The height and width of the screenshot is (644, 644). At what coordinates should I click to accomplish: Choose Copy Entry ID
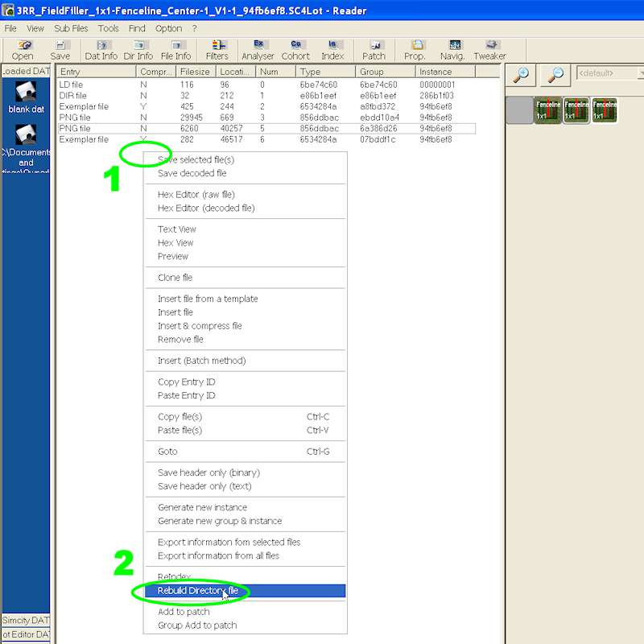(x=246, y=382)
